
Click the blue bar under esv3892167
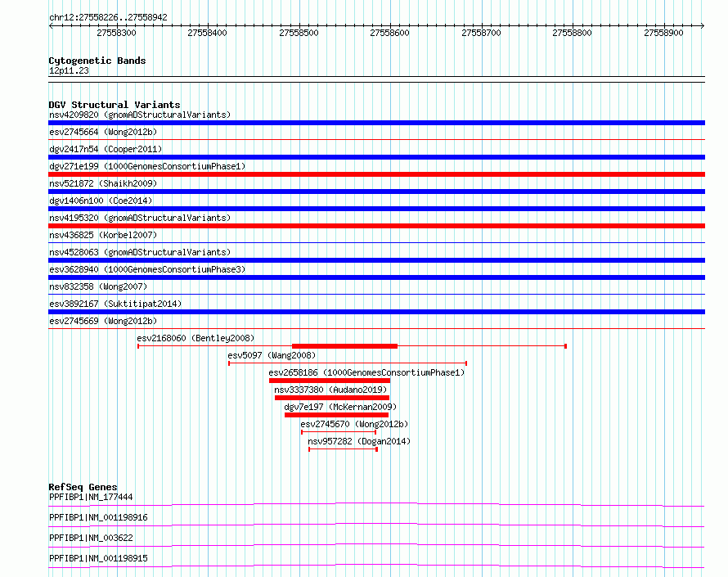(376, 312)
